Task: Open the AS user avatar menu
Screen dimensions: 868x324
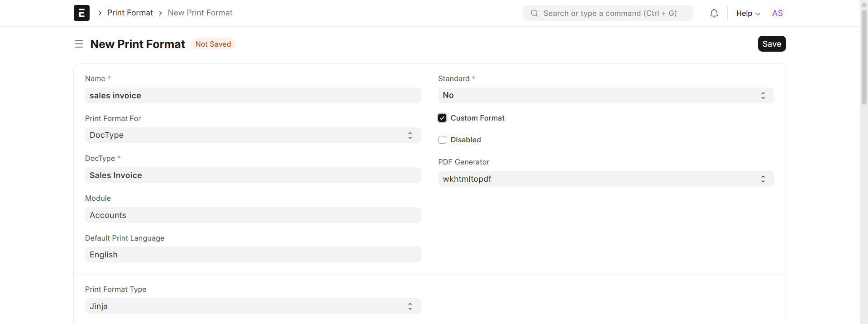Action: (777, 13)
